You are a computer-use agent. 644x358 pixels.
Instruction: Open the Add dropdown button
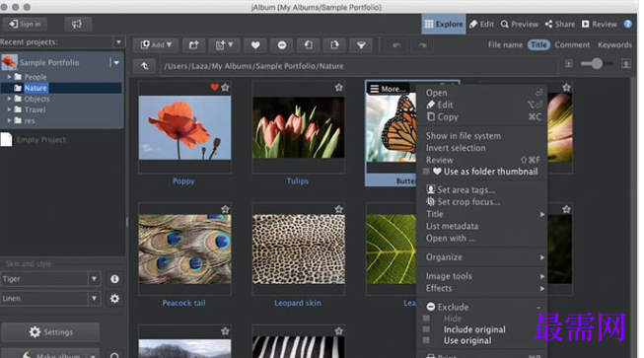156,44
